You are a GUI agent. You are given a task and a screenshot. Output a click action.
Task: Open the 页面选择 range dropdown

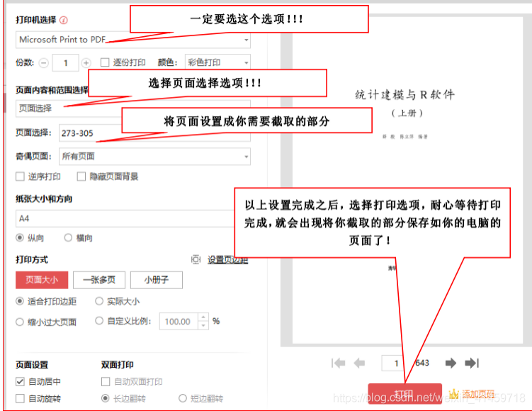133,108
